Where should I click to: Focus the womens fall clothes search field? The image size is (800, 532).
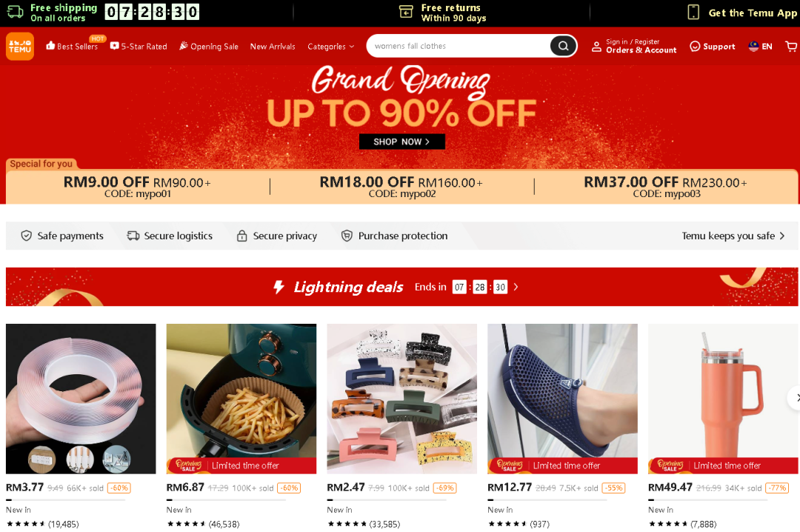(459, 46)
